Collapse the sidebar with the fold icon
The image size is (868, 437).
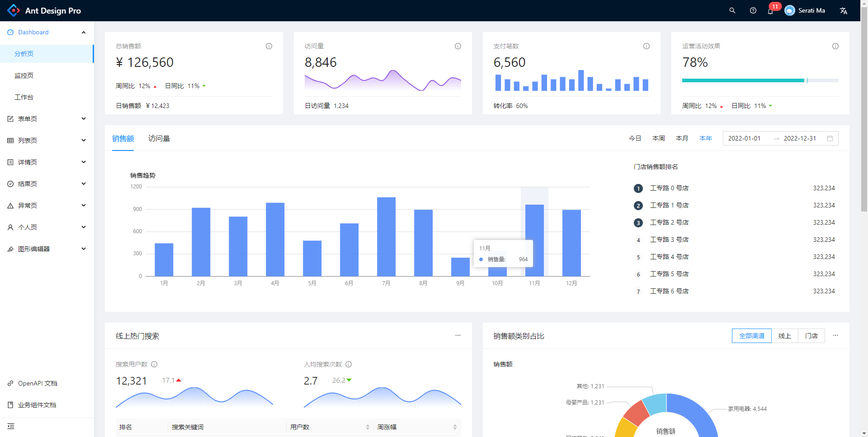pyautogui.click(x=11, y=426)
